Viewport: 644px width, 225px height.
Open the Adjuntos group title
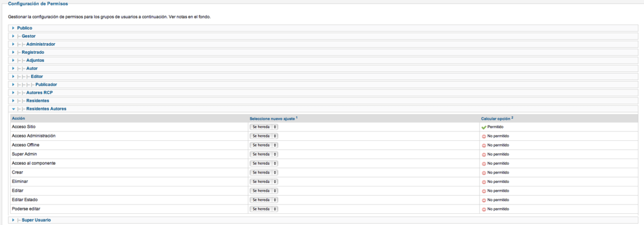tap(35, 60)
